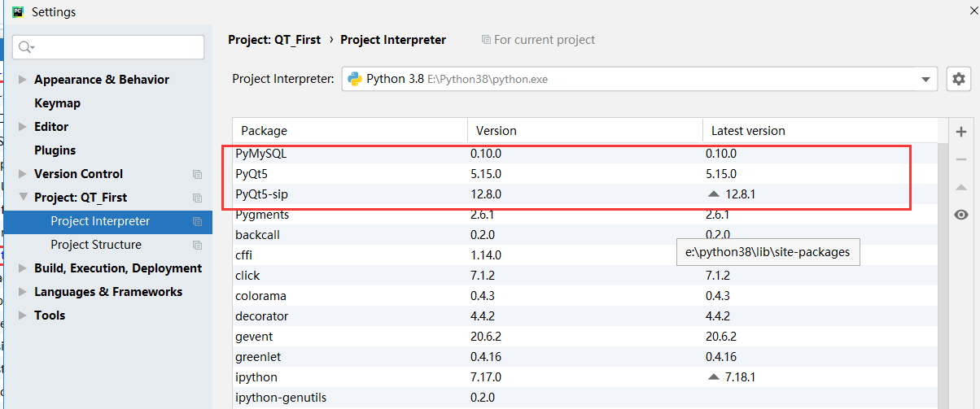Image resolution: width=980 pixels, height=409 pixels.
Task: Click the copy icon beside Project Structure
Action: pyautogui.click(x=197, y=245)
